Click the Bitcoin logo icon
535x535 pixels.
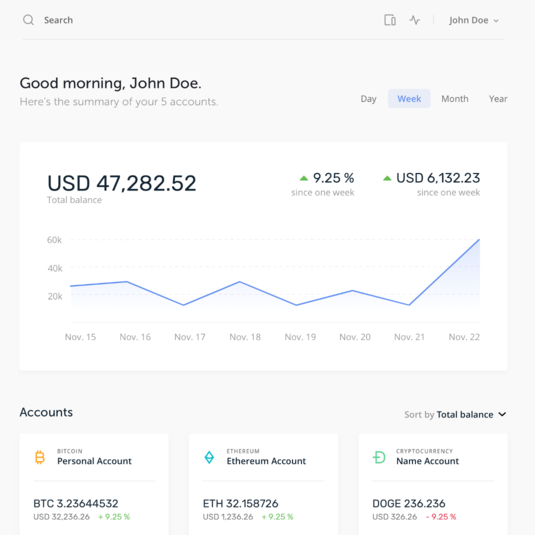point(40,457)
